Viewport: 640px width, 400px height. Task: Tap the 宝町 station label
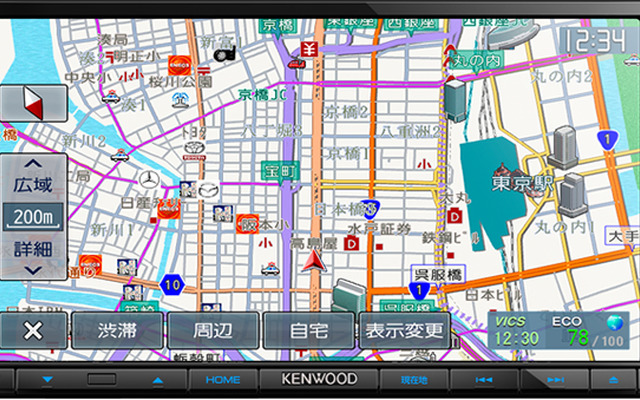(x=280, y=171)
